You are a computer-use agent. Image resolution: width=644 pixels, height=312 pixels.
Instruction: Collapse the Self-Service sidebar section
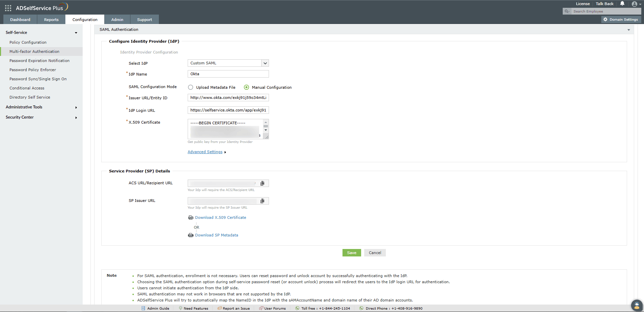pyautogui.click(x=76, y=33)
